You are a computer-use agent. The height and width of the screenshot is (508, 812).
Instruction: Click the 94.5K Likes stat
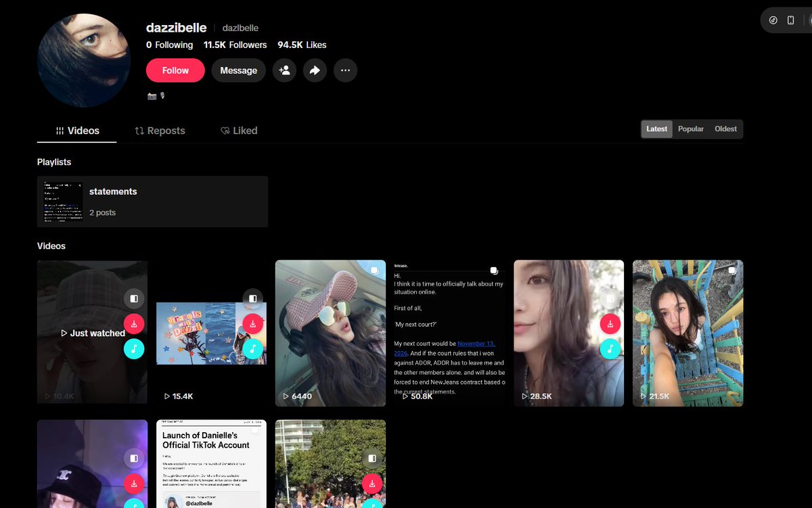point(302,45)
